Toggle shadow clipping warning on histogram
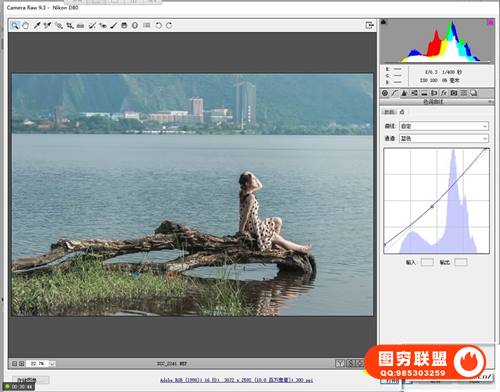 pyautogui.click(x=384, y=22)
